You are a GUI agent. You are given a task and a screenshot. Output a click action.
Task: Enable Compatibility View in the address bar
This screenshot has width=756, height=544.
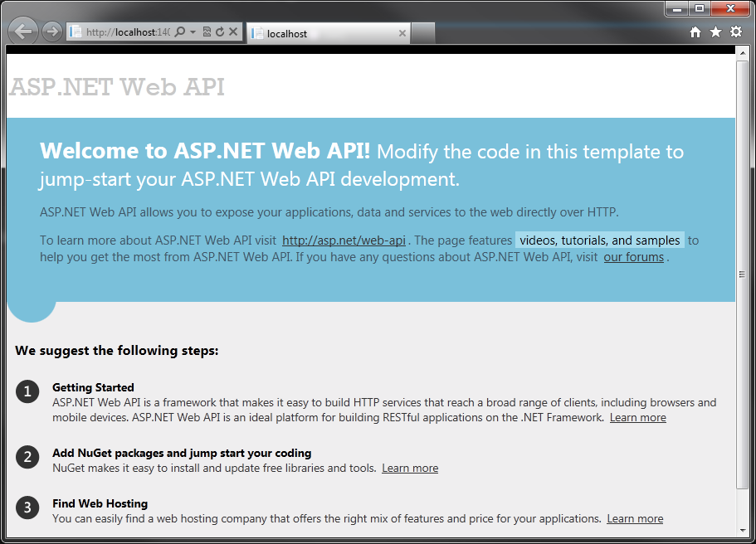(207, 31)
